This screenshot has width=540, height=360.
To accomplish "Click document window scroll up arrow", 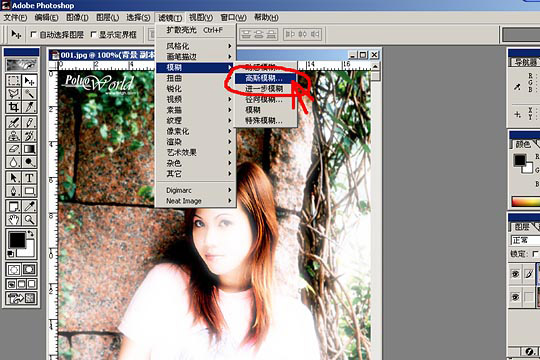I will 375,66.
